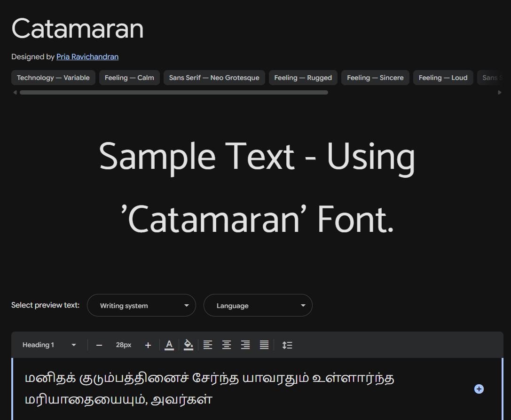This screenshot has height=420, width=511.
Task: Open the background fill color icon
Action: click(189, 345)
